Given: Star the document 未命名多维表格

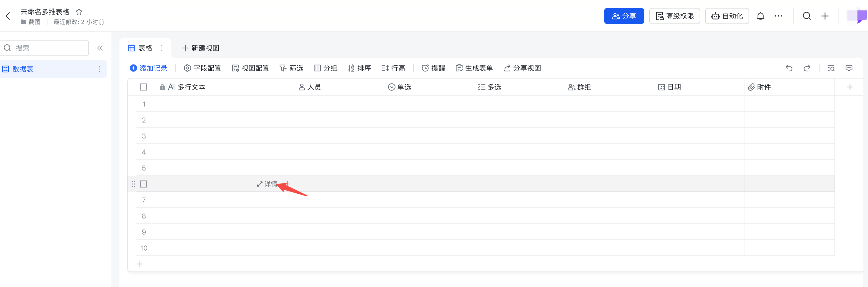Looking at the screenshot, I should [x=79, y=11].
